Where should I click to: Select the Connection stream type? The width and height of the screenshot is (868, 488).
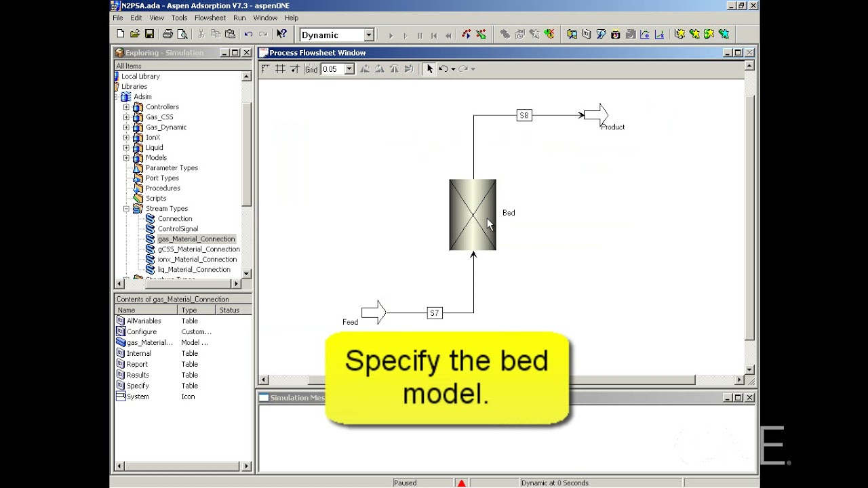pos(175,219)
